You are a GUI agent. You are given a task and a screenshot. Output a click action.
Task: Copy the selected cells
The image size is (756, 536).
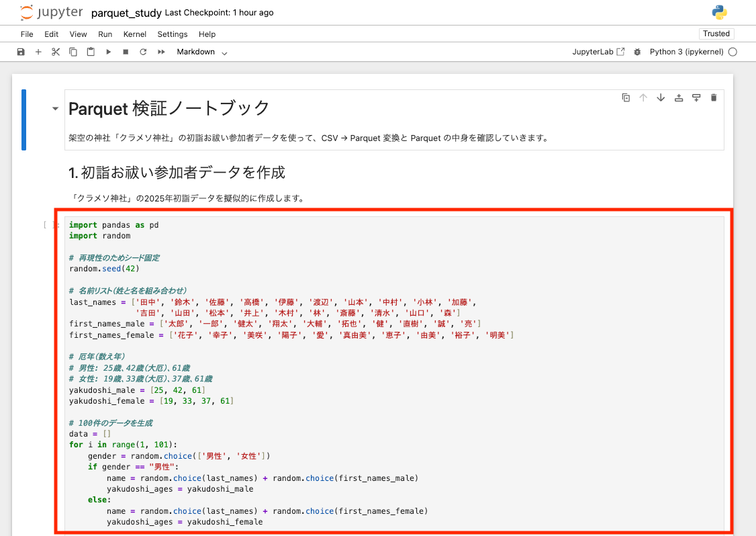73,52
